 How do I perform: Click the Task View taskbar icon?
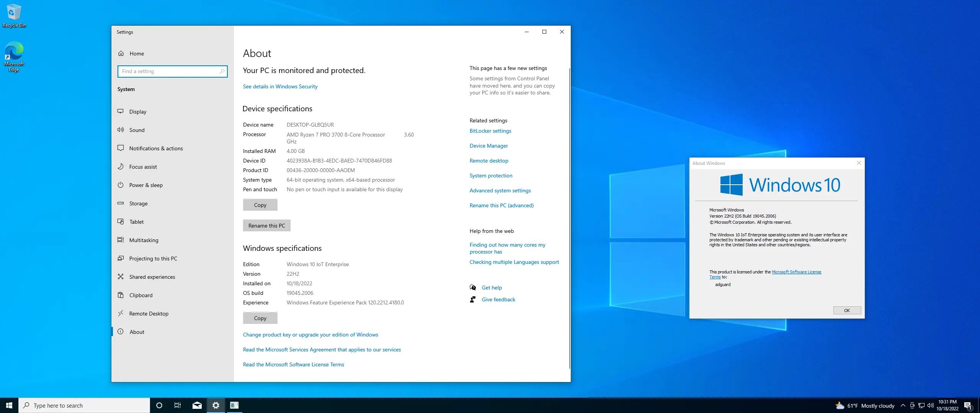pyautogui.click(x=177, y=405)
